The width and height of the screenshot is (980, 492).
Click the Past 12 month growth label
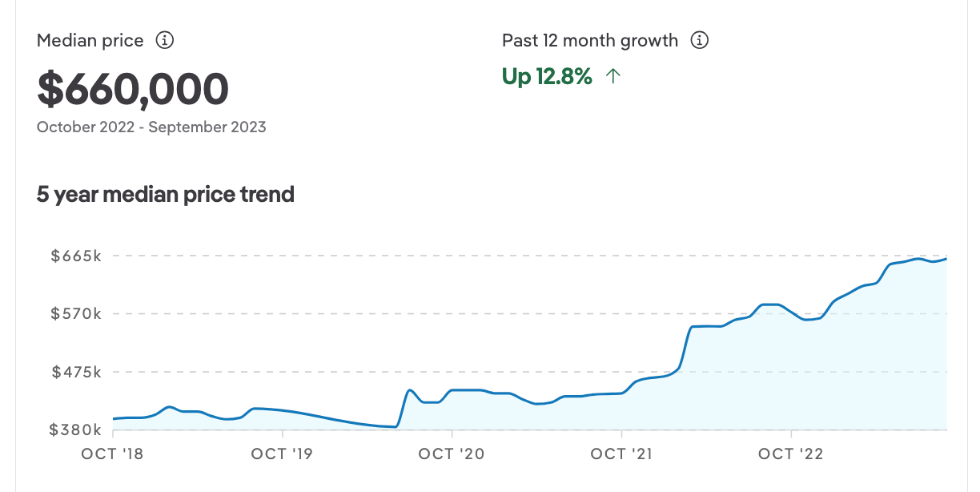pyautogui.click(x=590, y=40)
